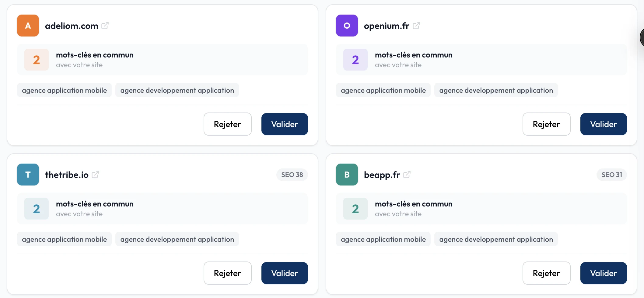
Task: Select 'agence application mobile' tag under thetribe.io
Action: coord(64,239)
